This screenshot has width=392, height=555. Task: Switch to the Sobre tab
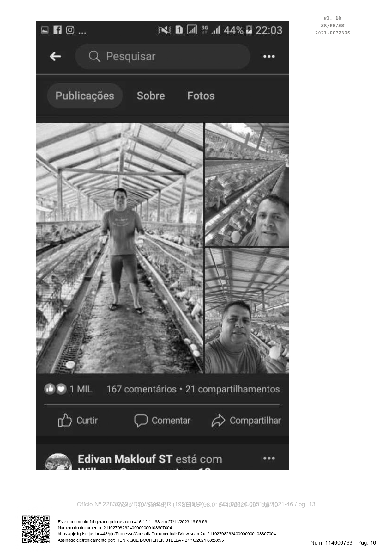151,96
